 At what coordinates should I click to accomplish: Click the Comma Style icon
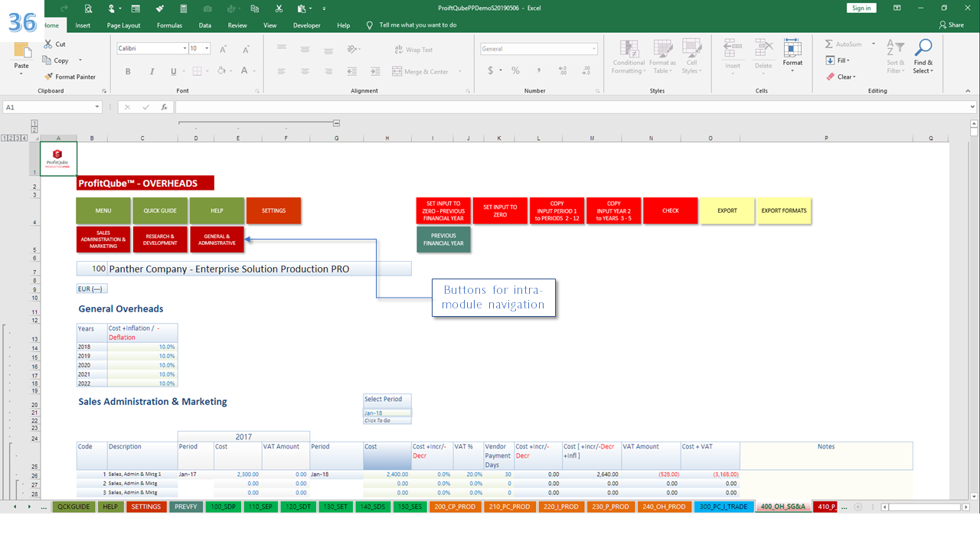[x=539, y=70]
